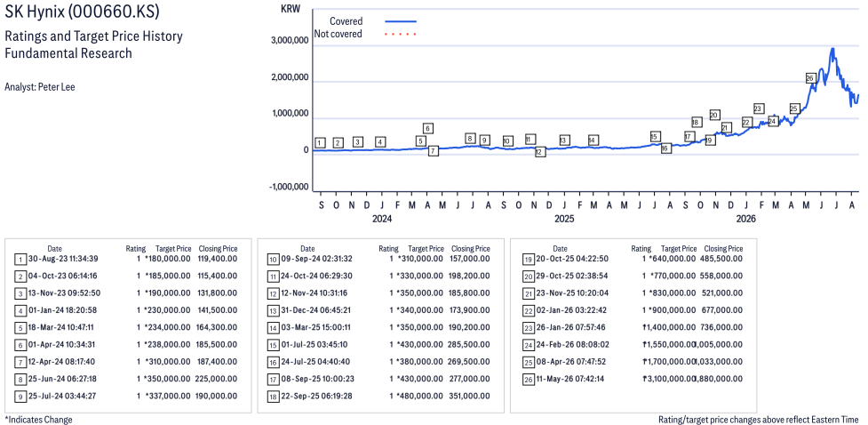Click the blue Covered legend line sample
868x425 pixels.
coord(400,21)
